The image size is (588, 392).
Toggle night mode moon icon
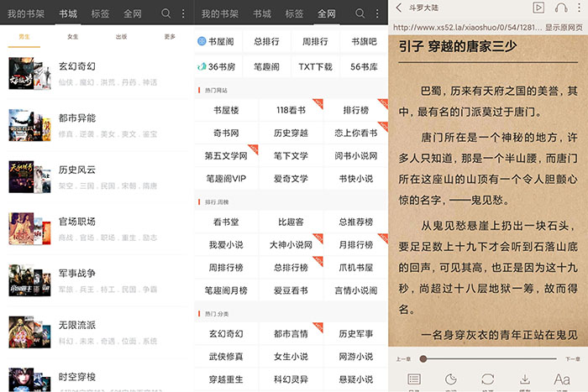(x=450, y=379)
